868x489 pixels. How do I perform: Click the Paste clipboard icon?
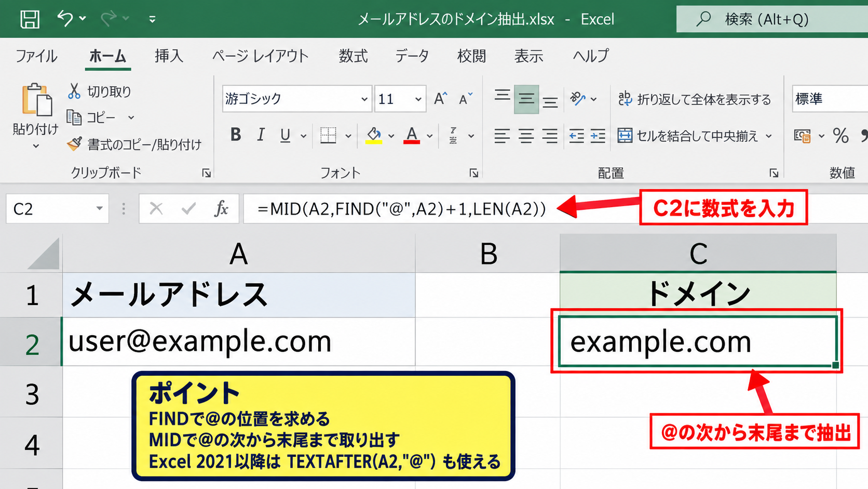click(36, 99)
